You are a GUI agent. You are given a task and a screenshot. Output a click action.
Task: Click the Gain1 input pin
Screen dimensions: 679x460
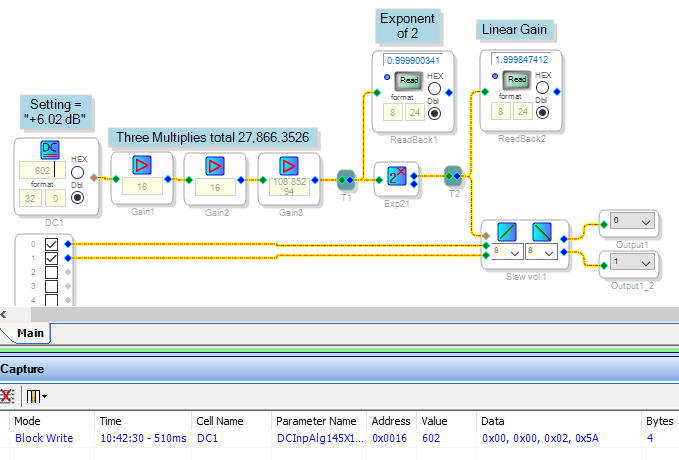click(x=116, y=179)
